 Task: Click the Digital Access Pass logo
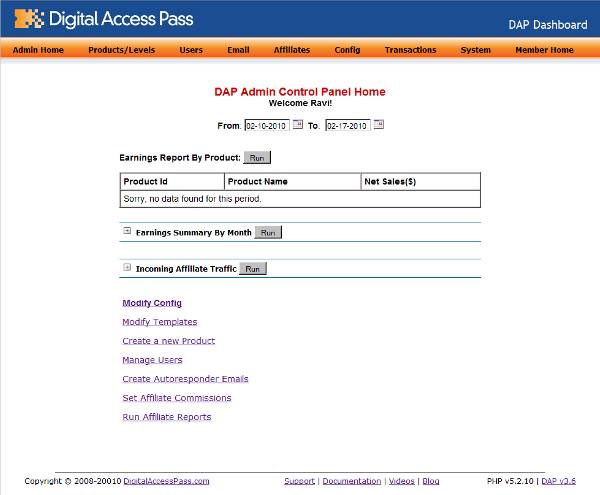[104, 19]
